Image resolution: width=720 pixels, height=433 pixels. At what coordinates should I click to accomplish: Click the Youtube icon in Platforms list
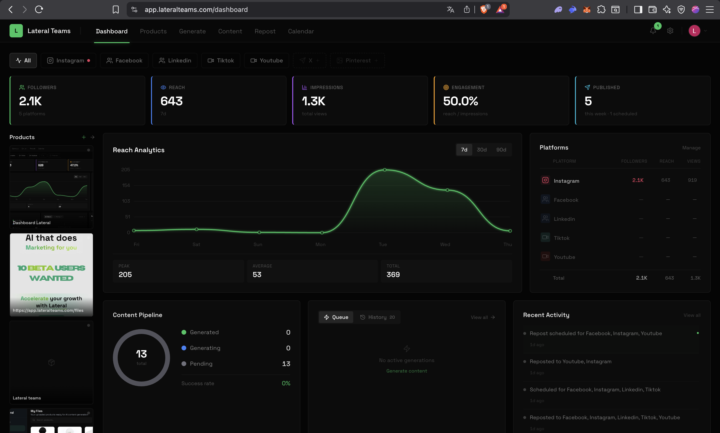(545, 256)
